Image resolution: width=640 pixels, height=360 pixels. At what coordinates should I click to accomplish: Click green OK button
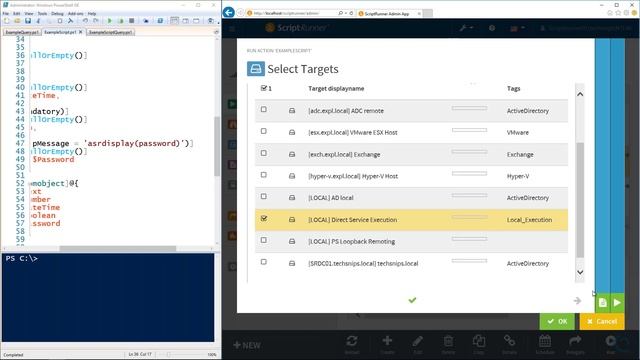pyautogui.click(x=557, y=322)
